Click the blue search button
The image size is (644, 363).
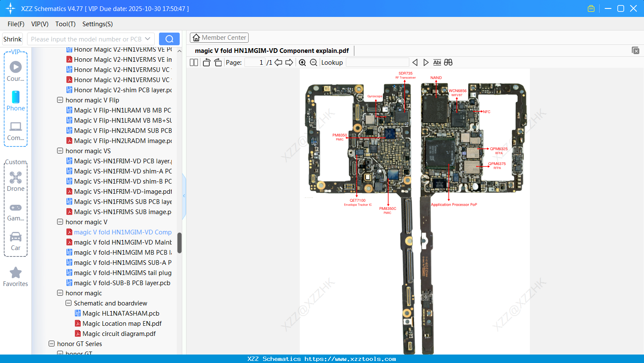pyautogui.click(x=169, y=39)
